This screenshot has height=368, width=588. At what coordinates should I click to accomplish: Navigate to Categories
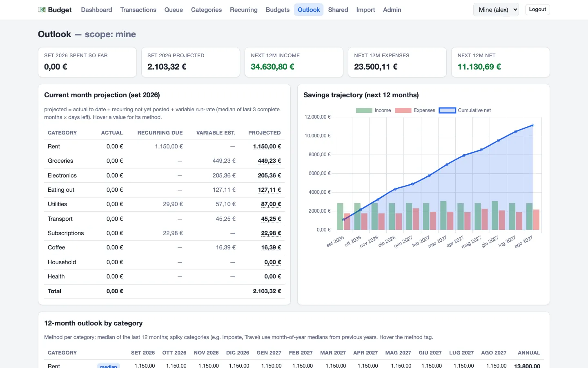(x=206, y=10)
